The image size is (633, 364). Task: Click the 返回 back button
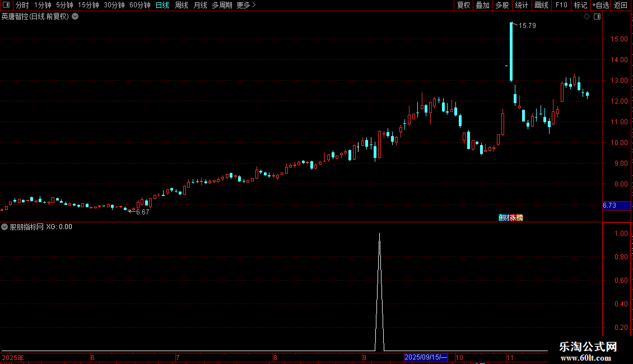pos(621,5)
